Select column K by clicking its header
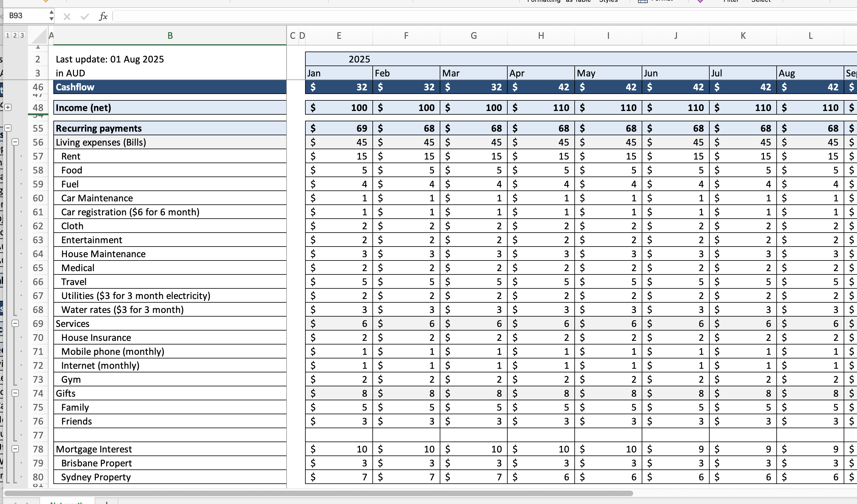 743,35
